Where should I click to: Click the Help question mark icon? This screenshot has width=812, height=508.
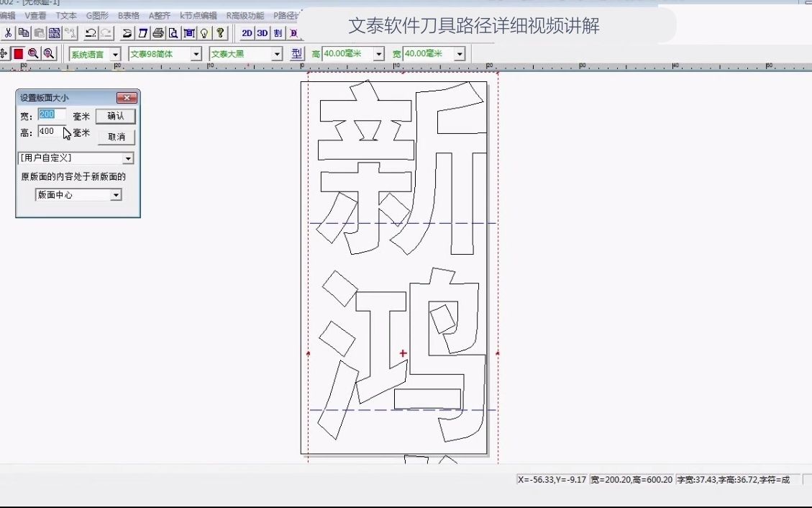click(220, 32)
